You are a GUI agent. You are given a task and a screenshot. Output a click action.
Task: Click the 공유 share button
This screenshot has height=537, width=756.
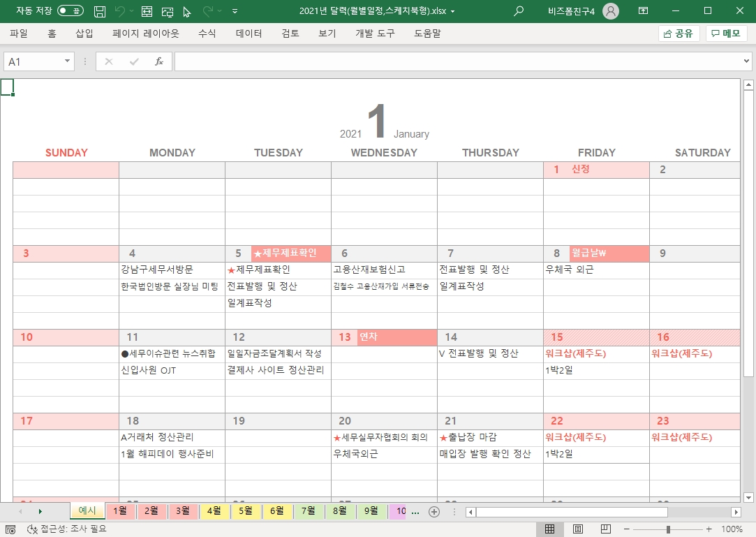coord(679,34)
